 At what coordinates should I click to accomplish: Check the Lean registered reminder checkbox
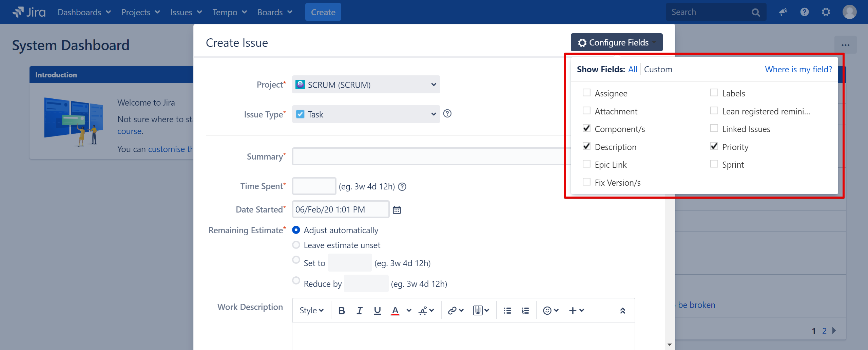tap(714, 111)
